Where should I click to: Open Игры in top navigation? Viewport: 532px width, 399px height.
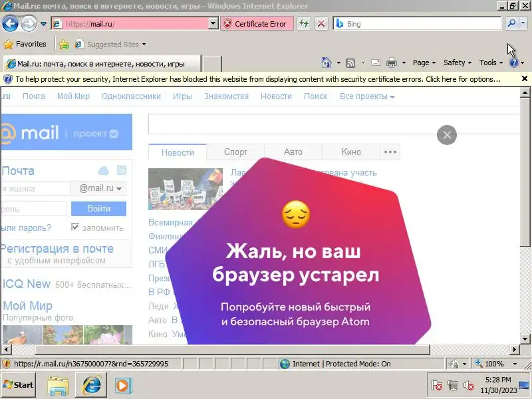182,96
